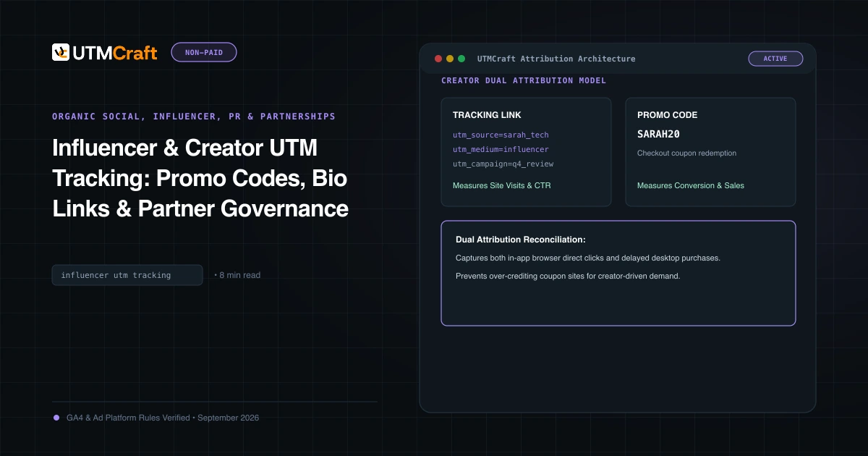Click the UTMCraft bird logo icon

pos(61,52)
